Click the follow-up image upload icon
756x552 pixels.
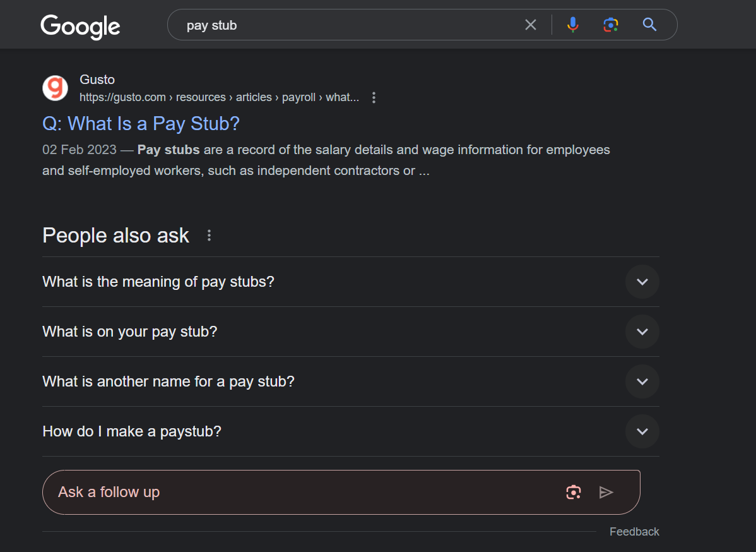[573, 492]
